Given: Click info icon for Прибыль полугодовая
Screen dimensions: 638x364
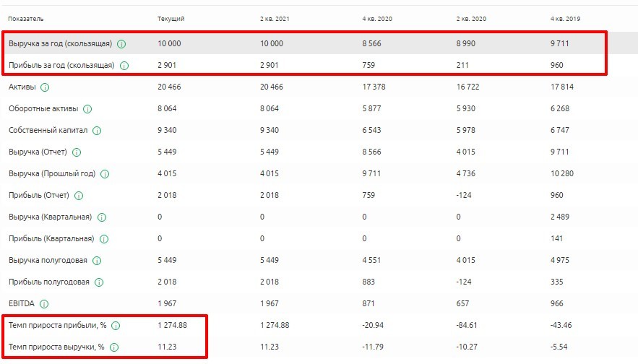Looking at the screenshot, I should point(99,282).
